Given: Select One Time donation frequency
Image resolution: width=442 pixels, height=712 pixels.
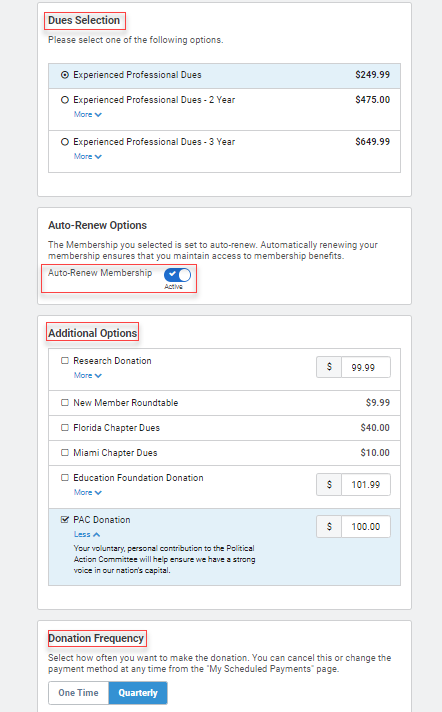Looking at the screenshot, I should [x=79, y=693].
